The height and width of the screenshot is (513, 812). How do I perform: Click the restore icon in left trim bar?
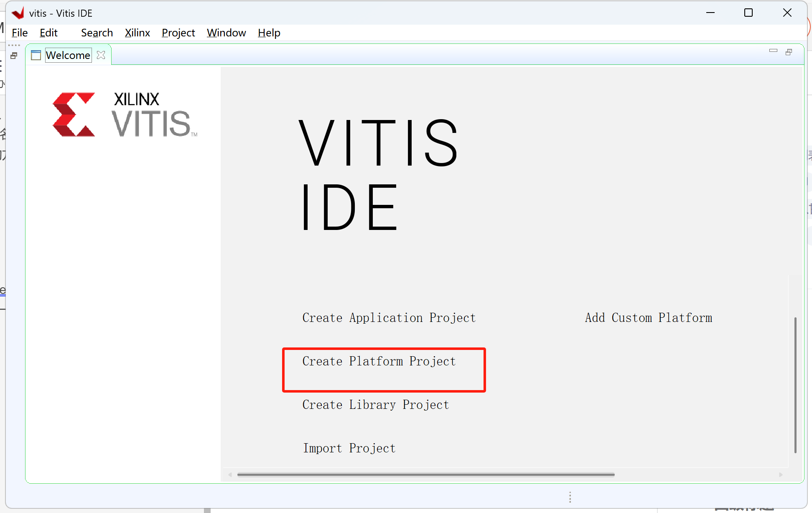pos(14,56)
